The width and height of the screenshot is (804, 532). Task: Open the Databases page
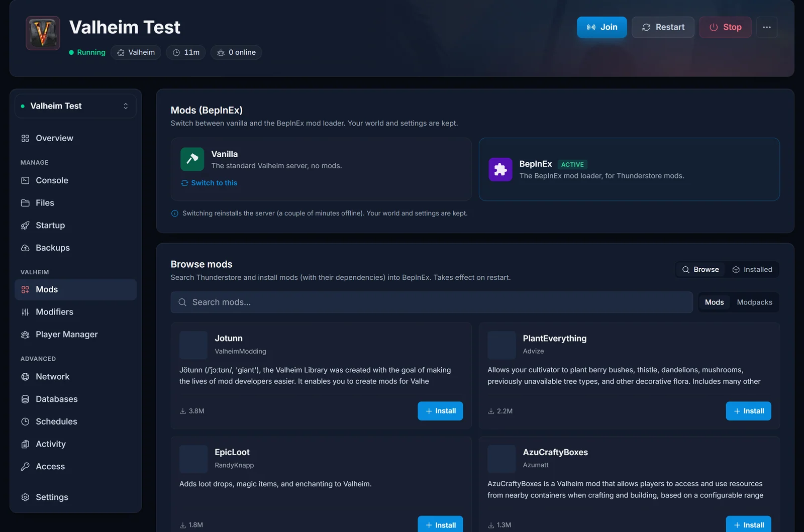tap(75, 399)
